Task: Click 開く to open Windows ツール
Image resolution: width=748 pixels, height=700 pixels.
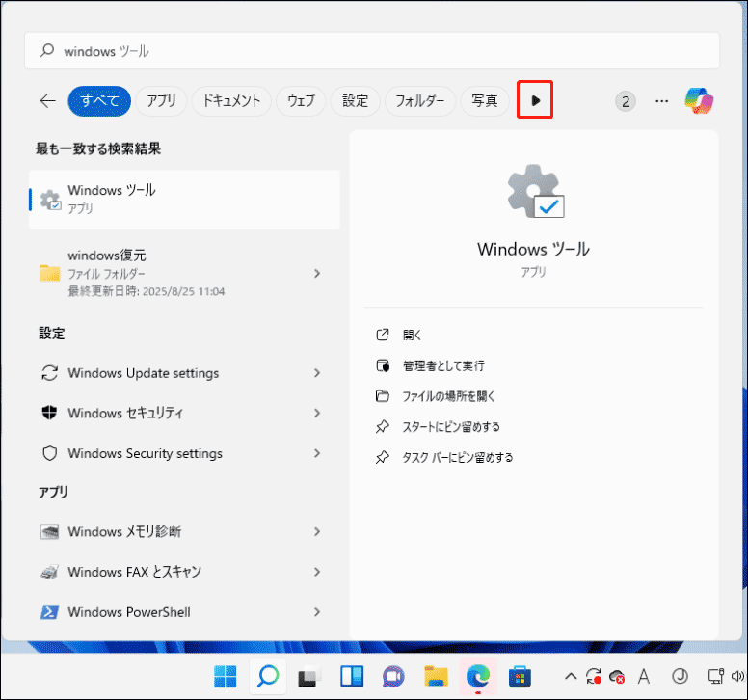Action: tap(399, 335)
